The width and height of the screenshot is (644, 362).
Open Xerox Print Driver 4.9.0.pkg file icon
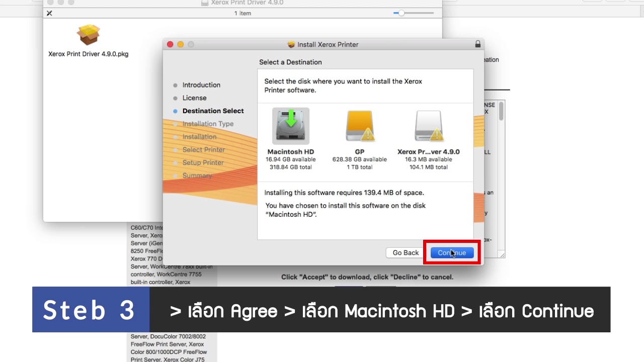[x=88, y=35]
